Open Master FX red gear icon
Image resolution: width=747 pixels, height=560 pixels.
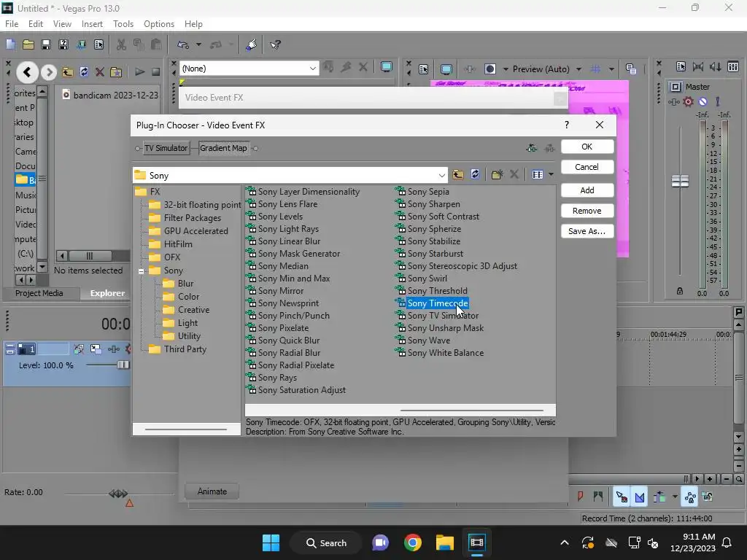pyautogui.click(x=688, y=101)
